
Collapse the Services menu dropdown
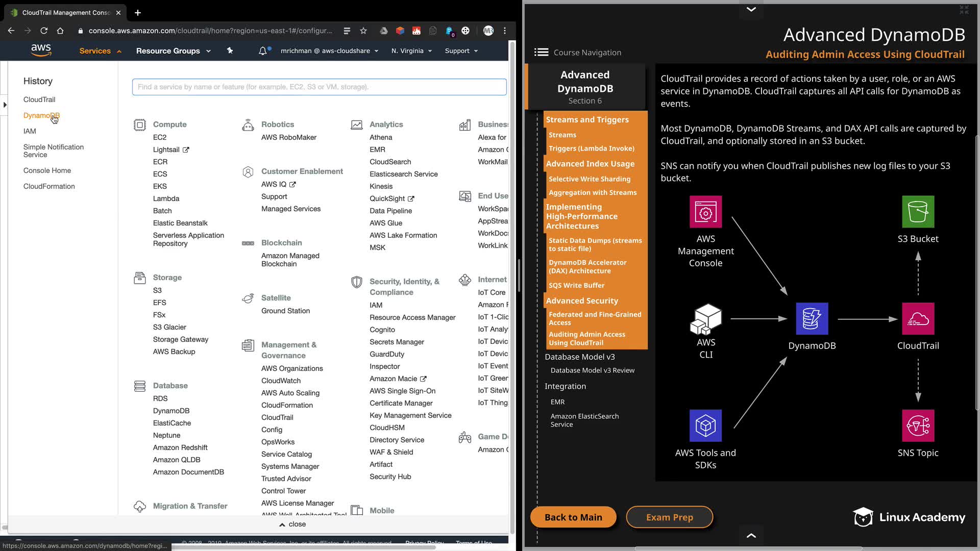pos(100,51)
